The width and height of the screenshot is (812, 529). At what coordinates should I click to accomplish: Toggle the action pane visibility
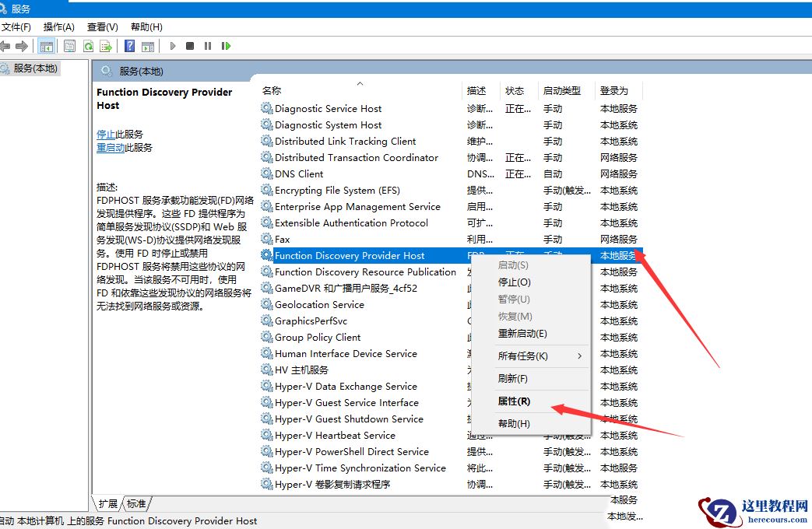tap(148, 46)
